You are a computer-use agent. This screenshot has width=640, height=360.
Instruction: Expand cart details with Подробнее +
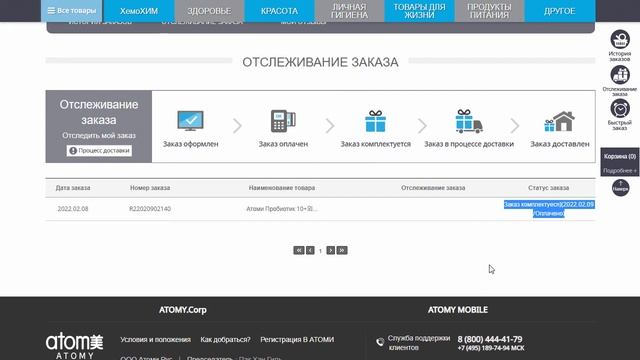pyautogui.click(x=620, y=171)
